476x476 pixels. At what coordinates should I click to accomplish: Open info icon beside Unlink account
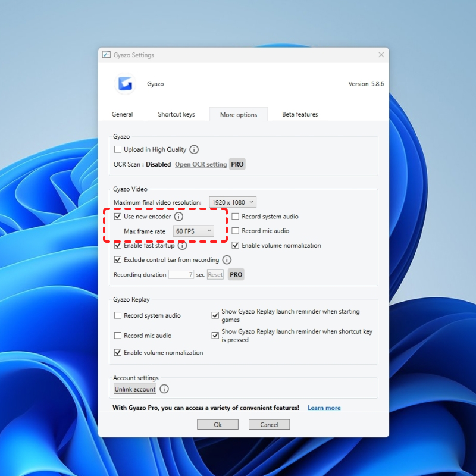click(164, 389)
